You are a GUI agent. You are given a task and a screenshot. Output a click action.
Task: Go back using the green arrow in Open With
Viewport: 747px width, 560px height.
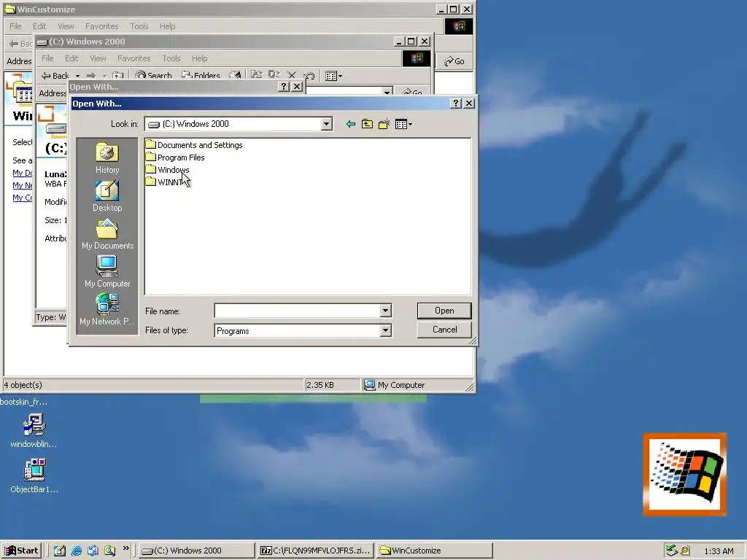pos(351,124)
